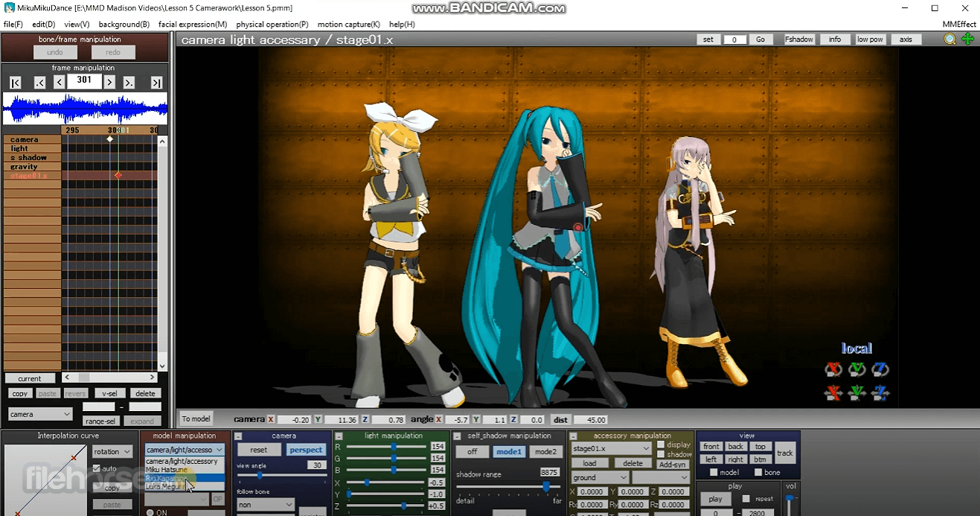
Task: Step back one frame arrow
Action: tap(59, 83)
